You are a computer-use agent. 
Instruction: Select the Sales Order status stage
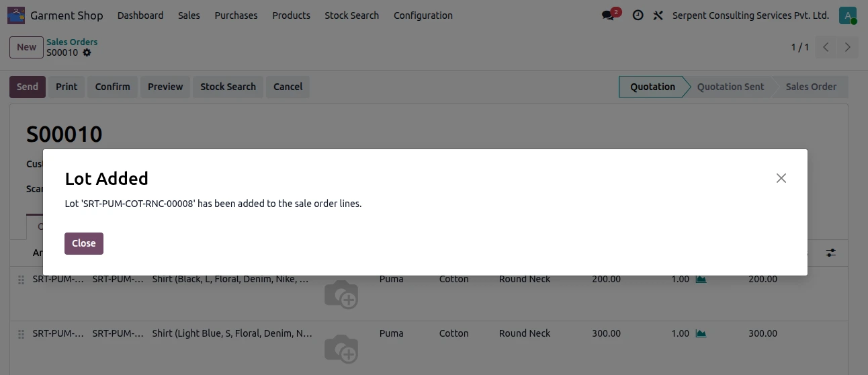(x=811, y=87)
